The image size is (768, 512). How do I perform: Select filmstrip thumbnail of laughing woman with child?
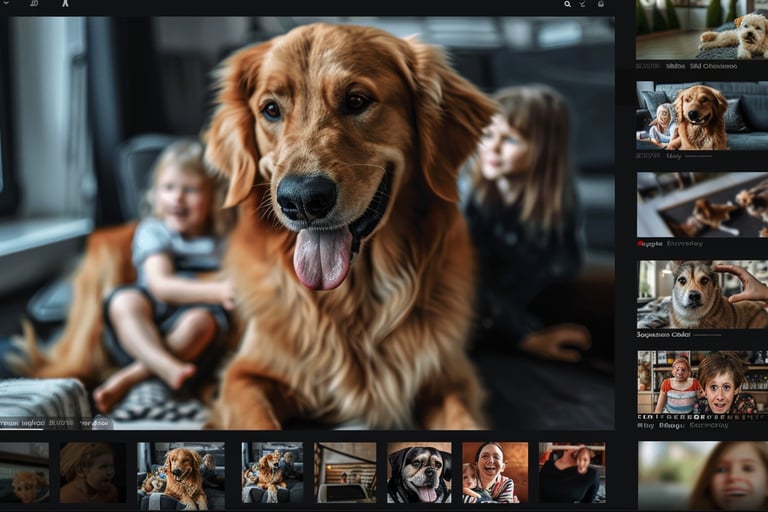coord(495,472)
